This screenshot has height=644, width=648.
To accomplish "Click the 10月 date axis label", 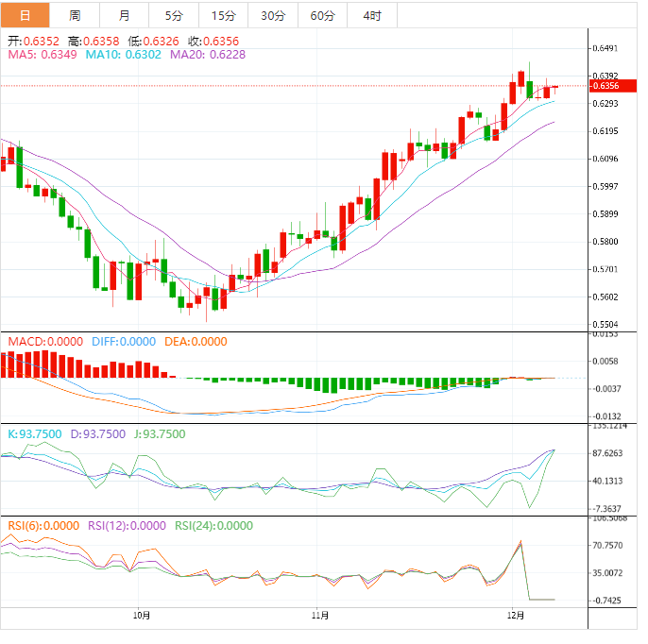I will point(142,616).
